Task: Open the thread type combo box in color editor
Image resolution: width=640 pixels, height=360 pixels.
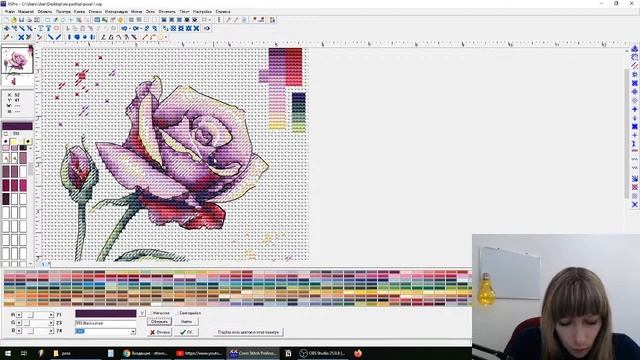Action: pyautogui.click(x=106, y=331)
